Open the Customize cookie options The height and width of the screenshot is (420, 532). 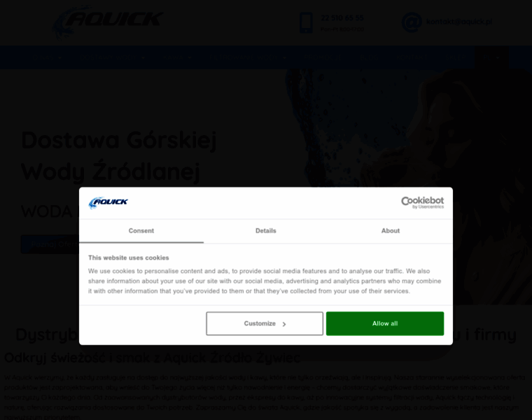[265, 323]
